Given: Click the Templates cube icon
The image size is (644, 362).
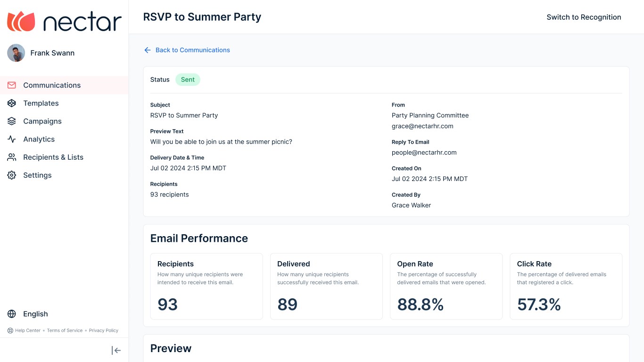Looking at the screenshot, I should (x=12, y=103).
